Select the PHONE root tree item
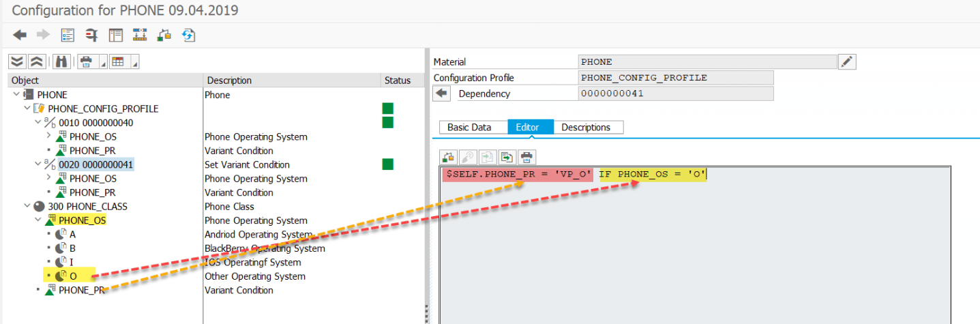Viewport: 980px width, 324px height. tap(52, 95)
